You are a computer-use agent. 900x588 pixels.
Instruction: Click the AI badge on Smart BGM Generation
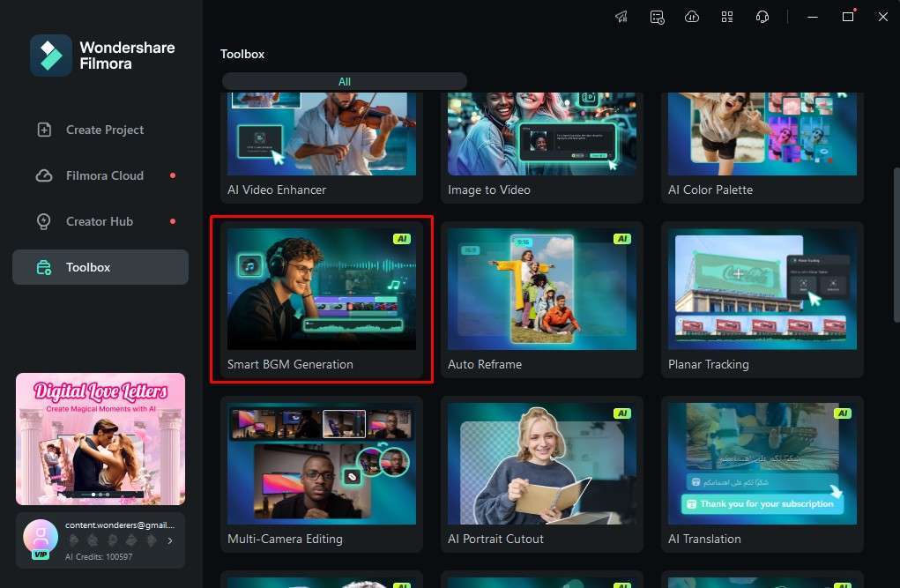point(402,239)
